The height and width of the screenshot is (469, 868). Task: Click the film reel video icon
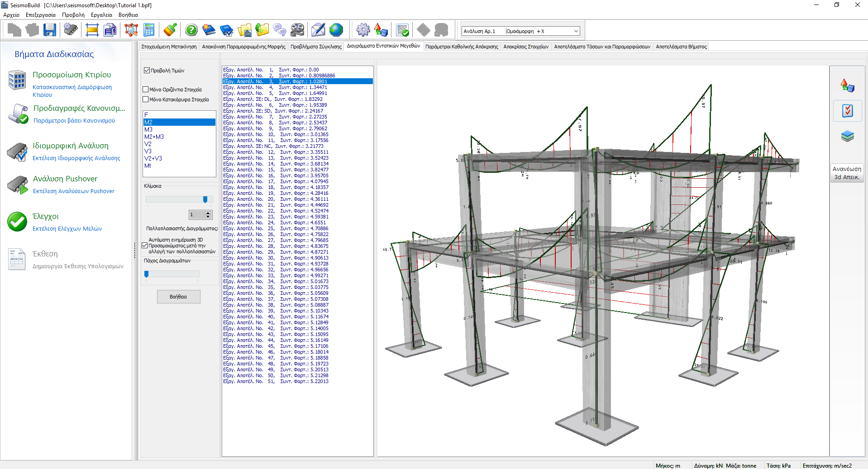[x=297, y=30]
